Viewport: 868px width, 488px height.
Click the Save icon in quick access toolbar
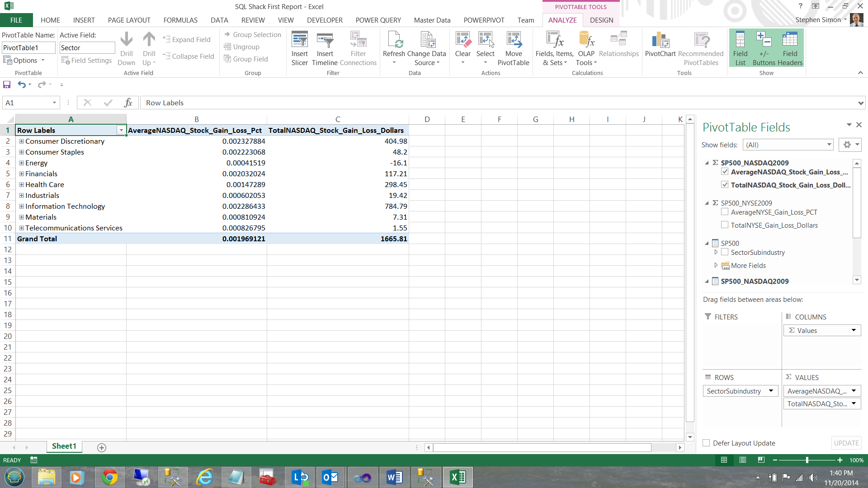[x=7, y=84]
